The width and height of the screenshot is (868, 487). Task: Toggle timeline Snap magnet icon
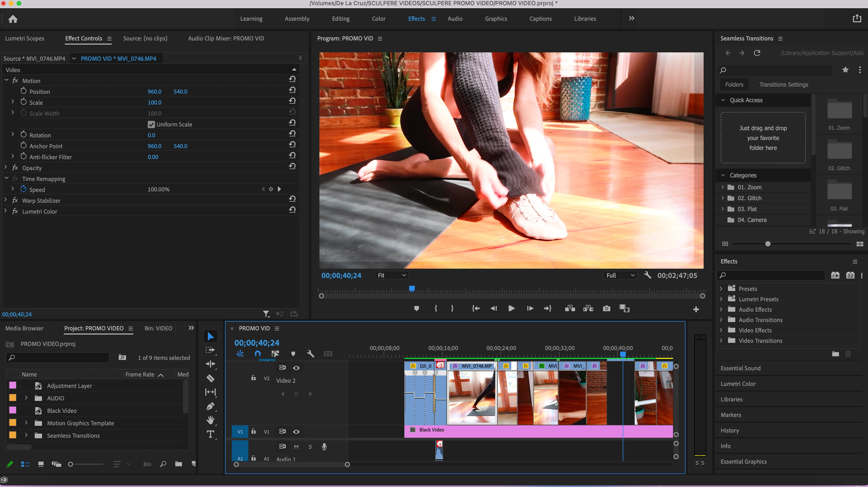[257, 353]
